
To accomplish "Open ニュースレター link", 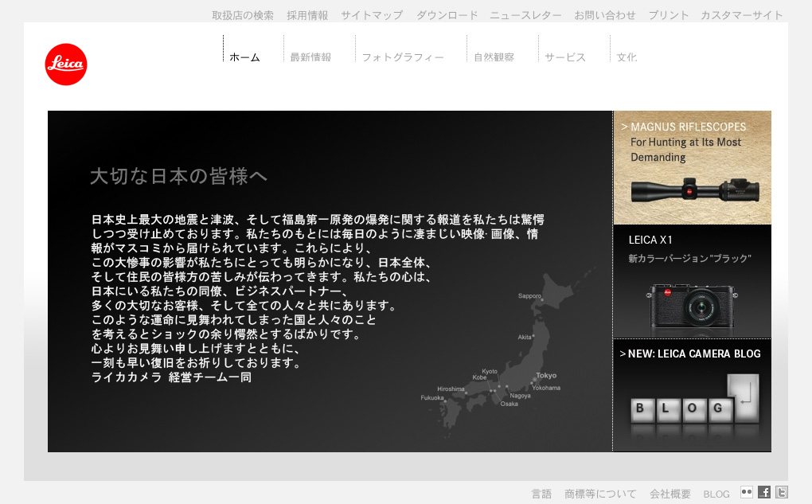I will pyautogui.click(x=525, y=16).
